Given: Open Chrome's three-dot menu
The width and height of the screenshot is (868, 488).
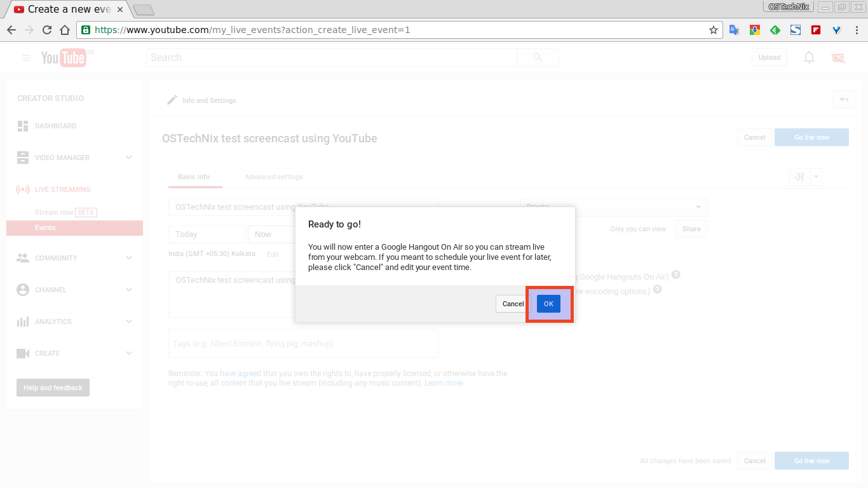Looking at the screenshot, I should (x=857, y=30).
